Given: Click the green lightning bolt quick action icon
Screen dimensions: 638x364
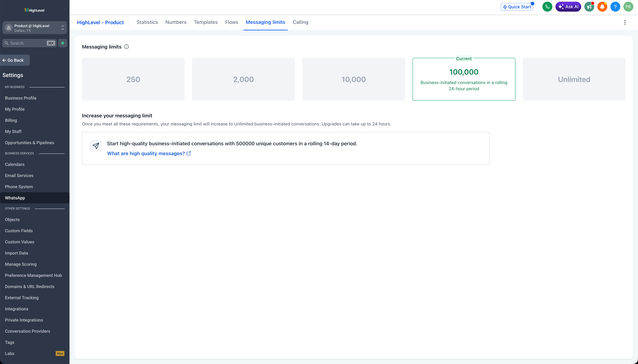Looking at the screenshot, I should (x=63, y=43).
